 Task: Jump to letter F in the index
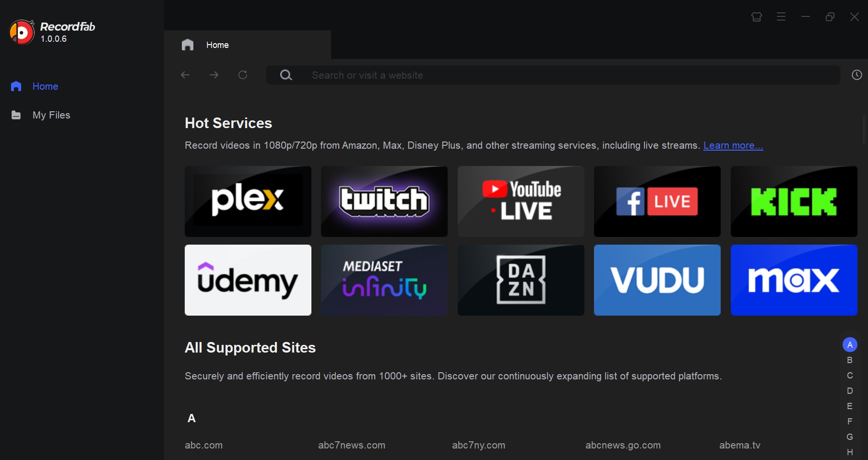[850, 422]
